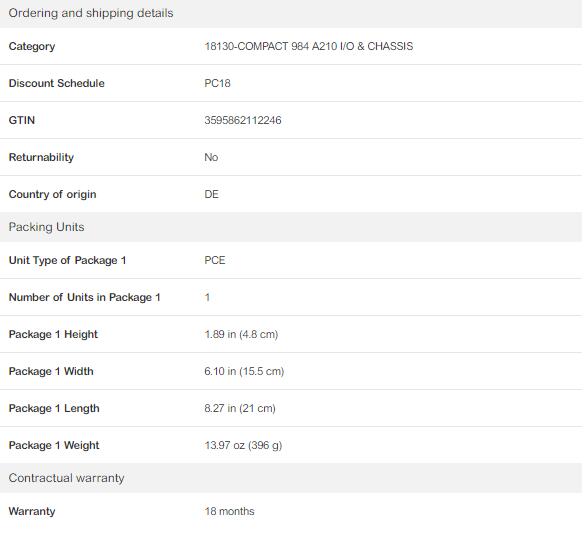Click the Returnability value No
Viewport: 587px width, 534px height.
tap(211, 157)
